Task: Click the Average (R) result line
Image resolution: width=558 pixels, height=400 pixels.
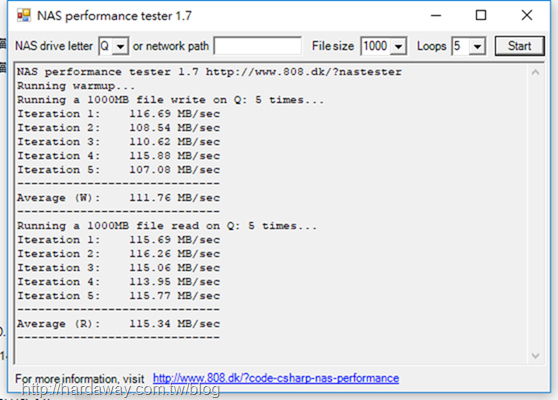Action: point(119,324)
